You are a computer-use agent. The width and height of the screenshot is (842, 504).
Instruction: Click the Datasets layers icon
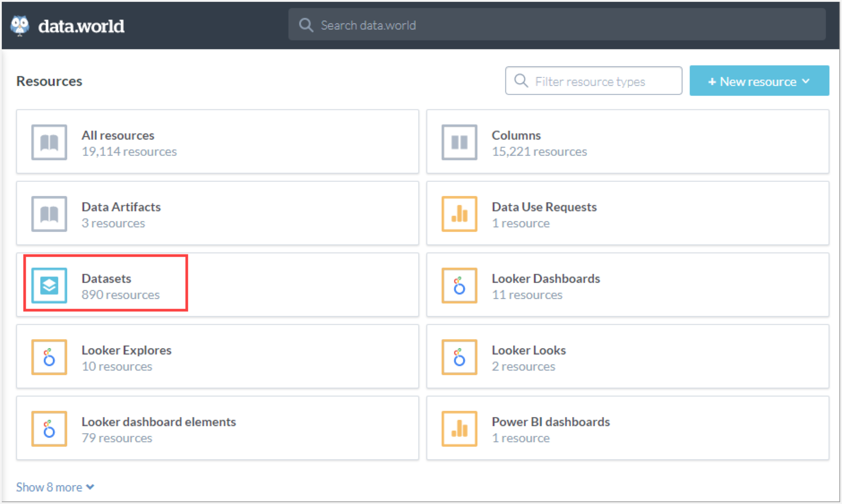(49, 286)
